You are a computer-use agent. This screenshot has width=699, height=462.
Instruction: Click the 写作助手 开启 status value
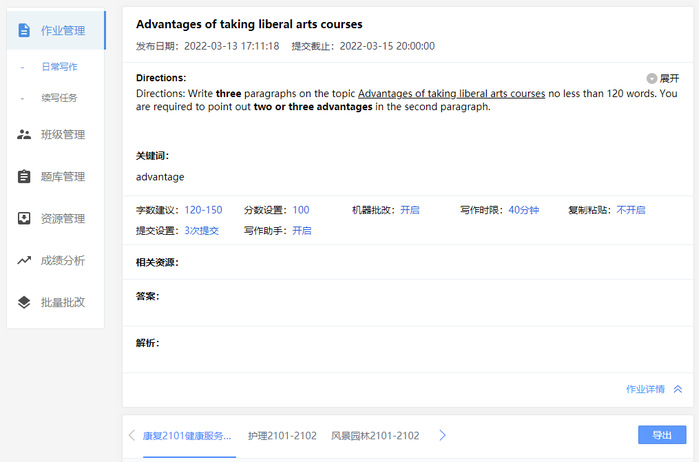pyautogui.click(x=301, y=230)
